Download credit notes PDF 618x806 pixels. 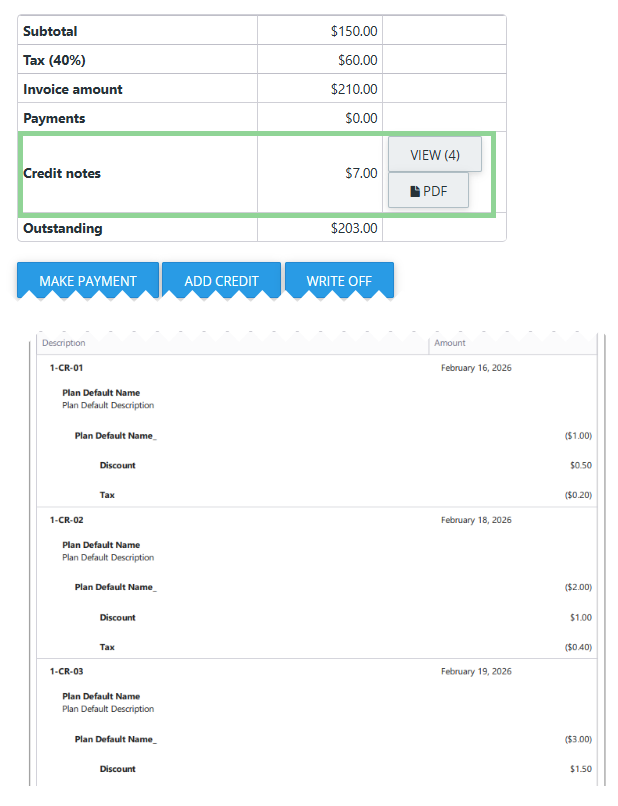coord(428,191)
